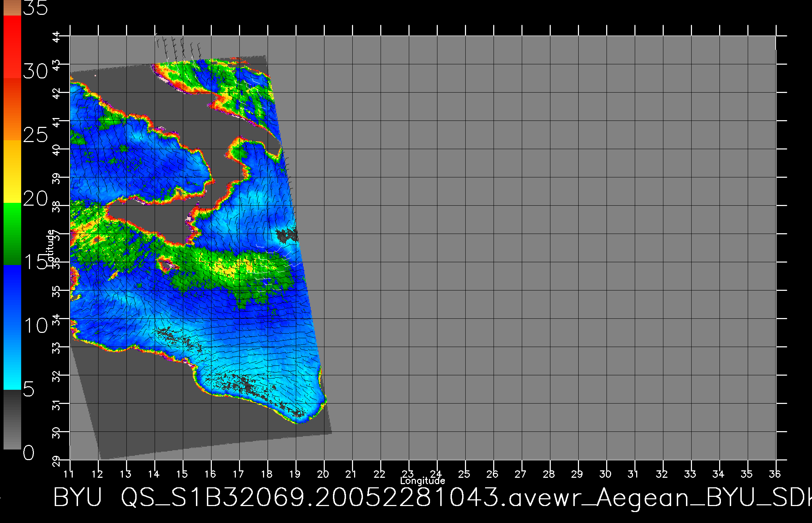Click the colorbar value label 0
Viewport: 812px width, 523px height.
point(29,453)
